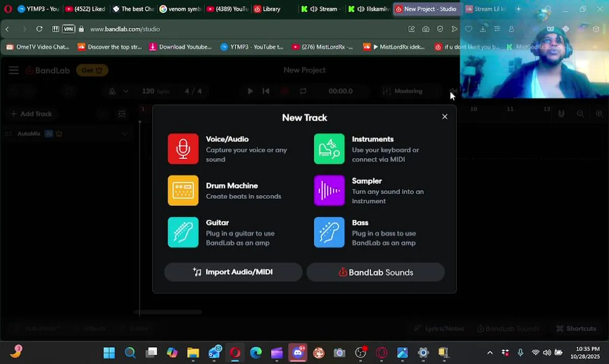
Task: Open Windows taskbar search
Action: [x=130, y=353]
